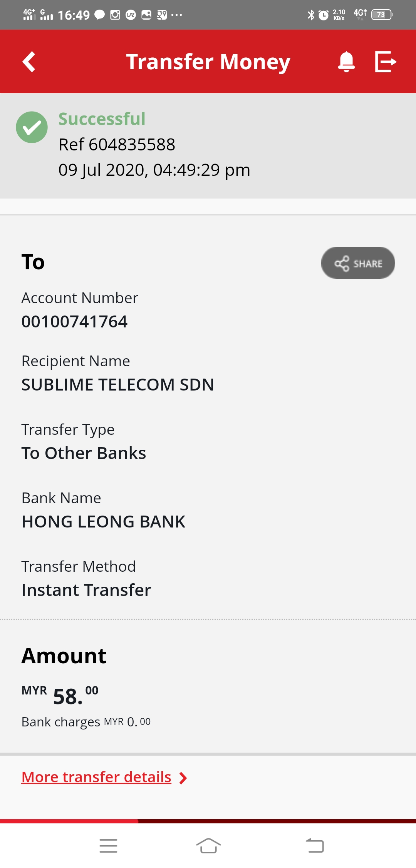
Task: Expand details via red chevron arrow
Action: 183,778
